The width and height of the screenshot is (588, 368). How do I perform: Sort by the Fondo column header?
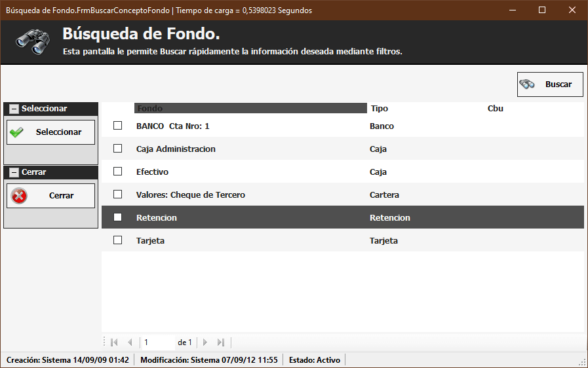[250, 109]
